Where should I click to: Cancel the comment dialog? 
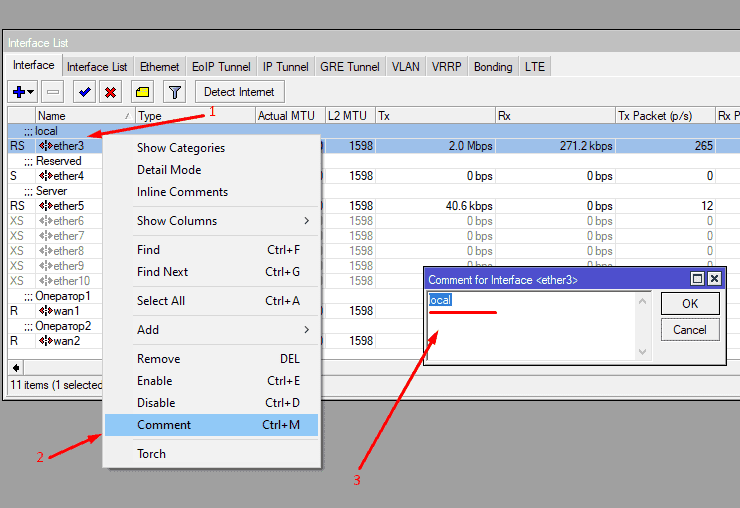tap(689, 330)
